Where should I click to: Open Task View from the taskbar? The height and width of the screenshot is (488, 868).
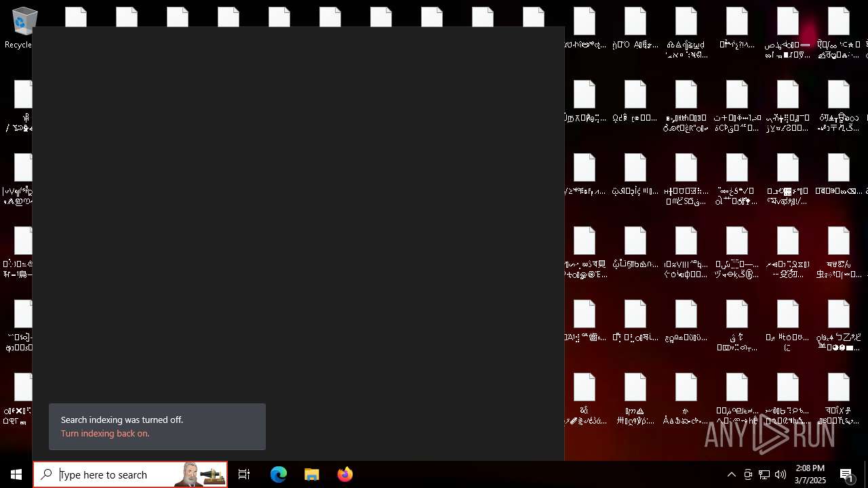point(244,474)
